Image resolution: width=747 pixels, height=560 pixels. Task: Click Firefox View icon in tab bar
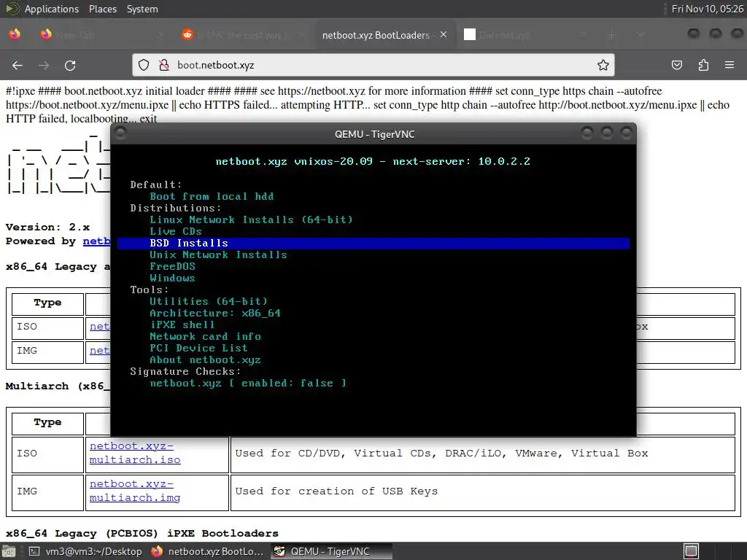[15, 34]
